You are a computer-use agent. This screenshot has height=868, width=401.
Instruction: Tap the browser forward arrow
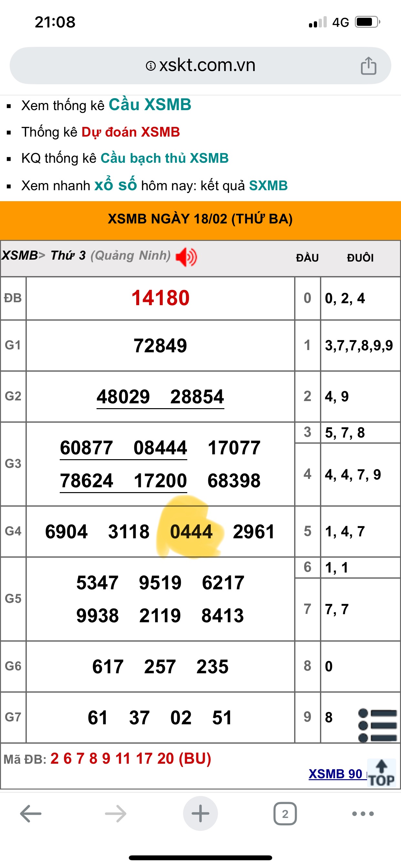(x=116, y=814)
